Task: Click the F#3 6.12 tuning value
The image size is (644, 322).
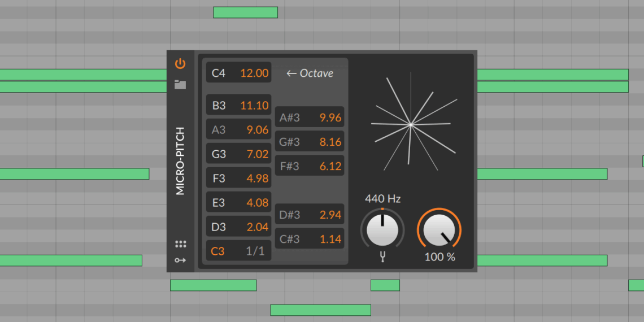Action: (330, 166)
